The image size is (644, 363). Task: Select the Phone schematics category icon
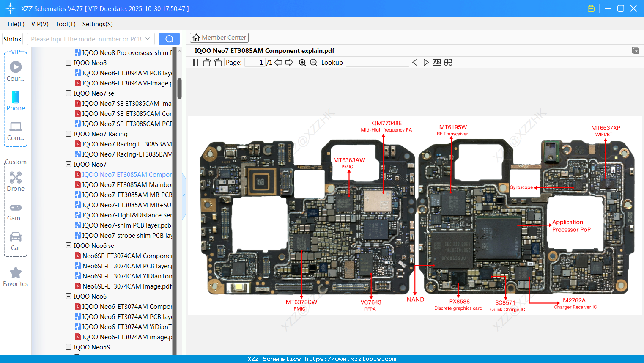tap(15, 98)
